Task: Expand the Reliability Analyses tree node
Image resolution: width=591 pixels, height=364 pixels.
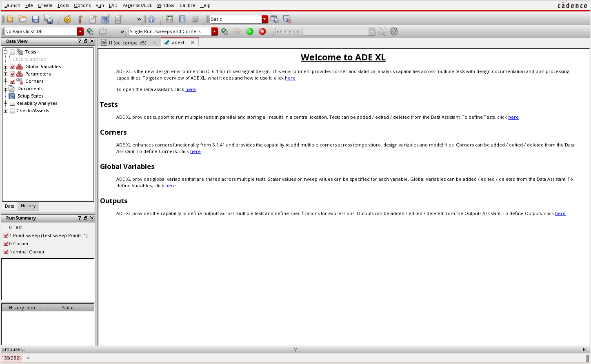Action: pyautogui.click(x=6, y=103)
